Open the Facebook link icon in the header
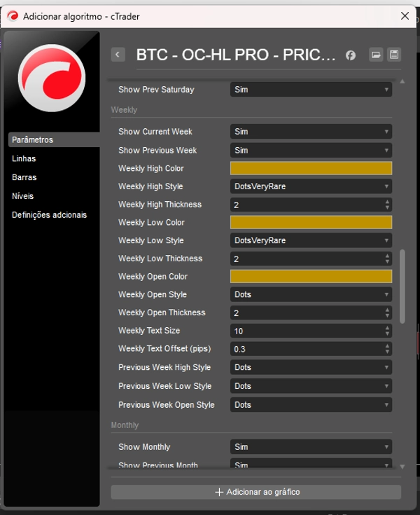 tap(351, 55)
